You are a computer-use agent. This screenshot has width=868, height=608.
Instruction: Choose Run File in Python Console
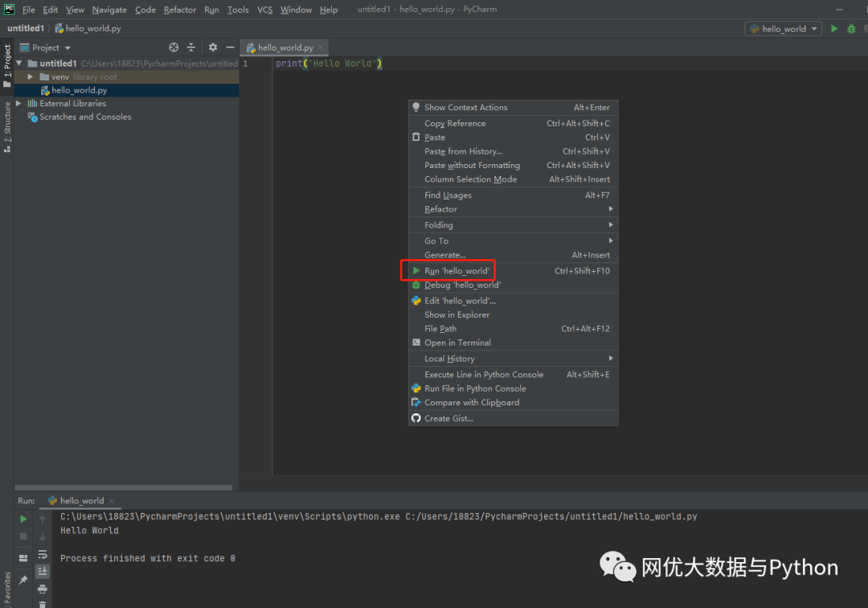click(513, 388)
